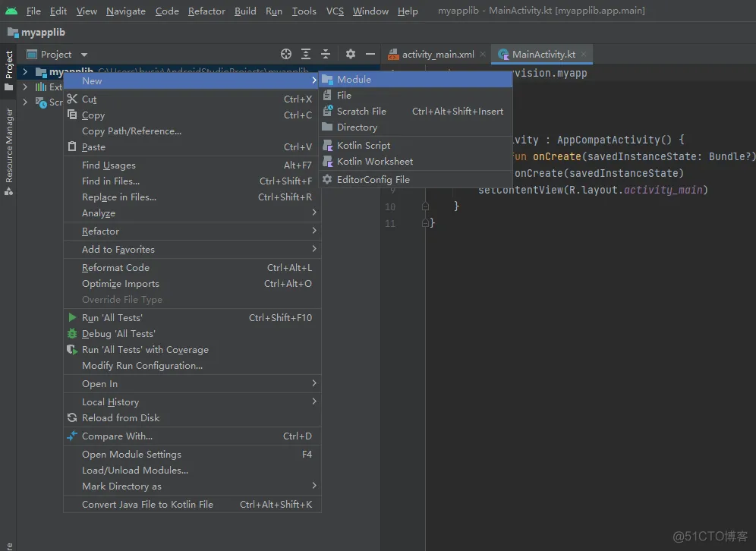Click the Directory folder icon in submenu
This screenshot has width=756, height=551.
point(327,127)
